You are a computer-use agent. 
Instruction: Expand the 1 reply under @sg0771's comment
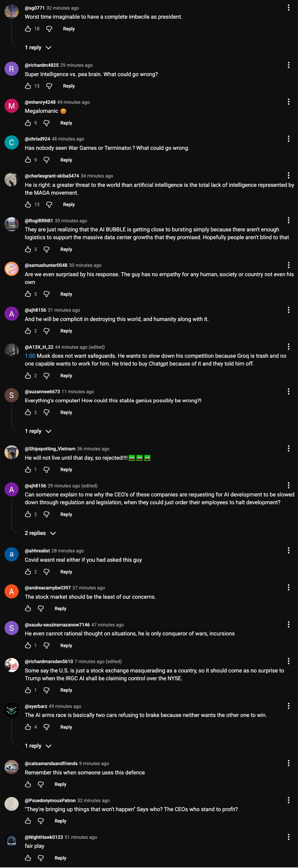pos(38,48)
